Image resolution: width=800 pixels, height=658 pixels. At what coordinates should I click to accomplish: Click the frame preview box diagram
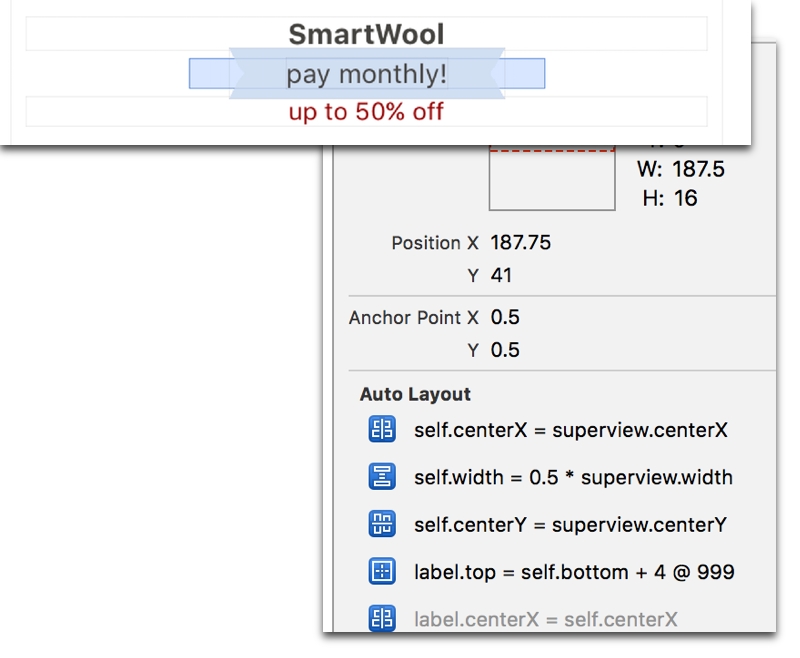click(x=551, y=178)
